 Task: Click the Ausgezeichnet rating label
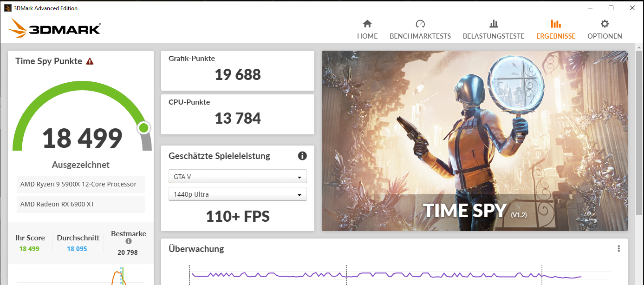tap(81, 165)
